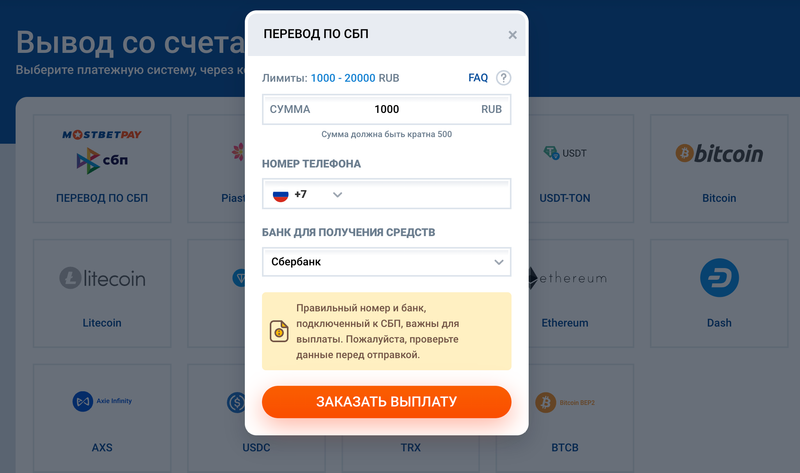Open the +7 country code selector
The width and height of the screenshot is (800, 473).
[x=307, y=194]
